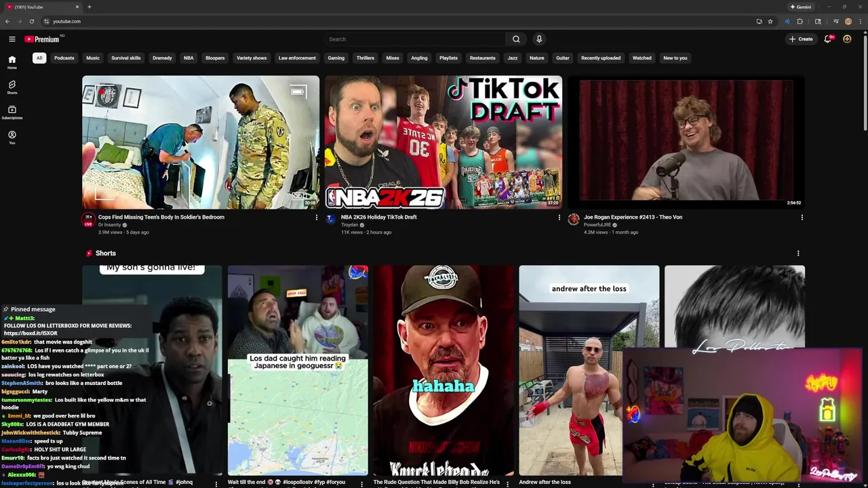
Task: Open Troydan channel avatar
Action: point(331,219)
